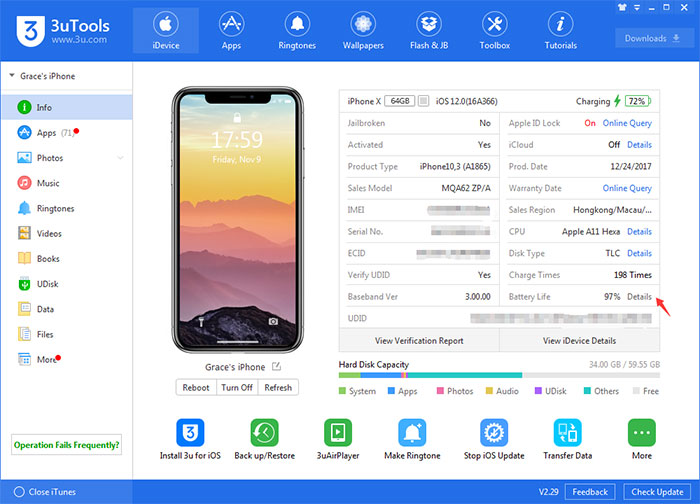Open Battery Life Details link

(x=639, y=297)
